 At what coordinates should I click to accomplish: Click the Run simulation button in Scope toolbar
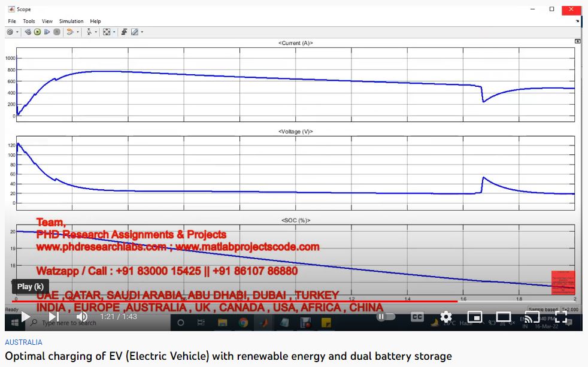coord(37,32)
